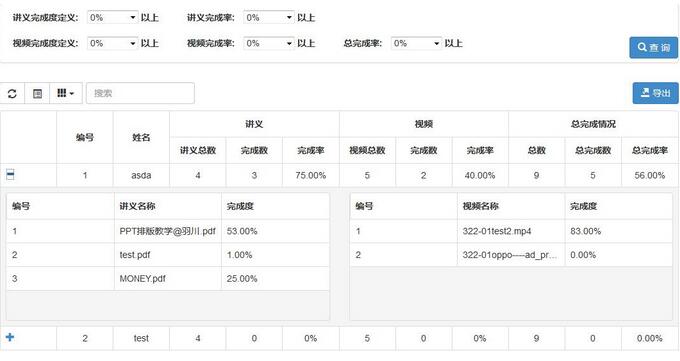Open the 讲义完成率 percentage dropdown
680x361 pixels.
coord(269,18)
